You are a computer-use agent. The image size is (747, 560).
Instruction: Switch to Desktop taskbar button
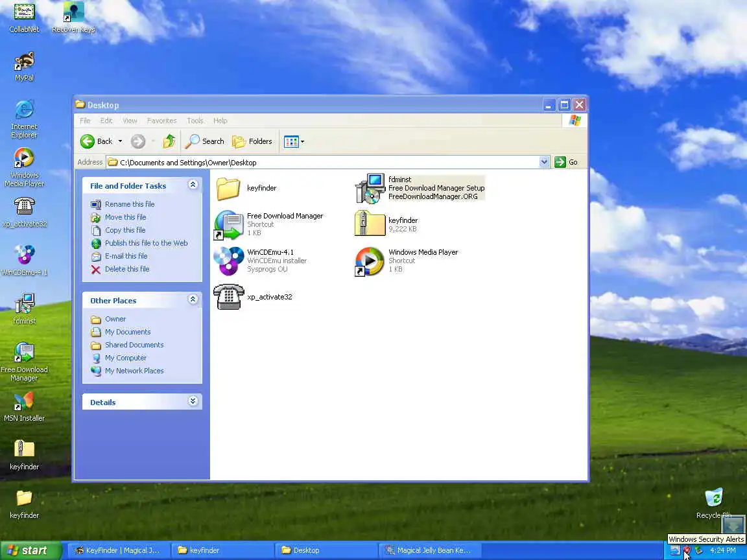tap(326, 550)
